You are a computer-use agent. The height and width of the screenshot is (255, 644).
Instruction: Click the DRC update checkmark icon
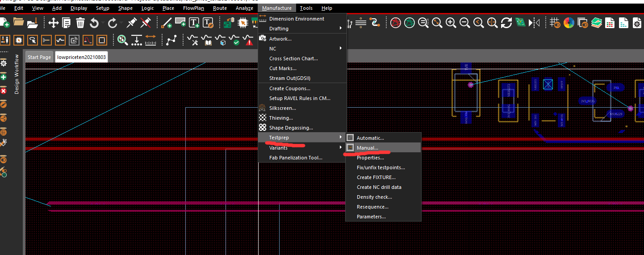click(x=236, y=41)
